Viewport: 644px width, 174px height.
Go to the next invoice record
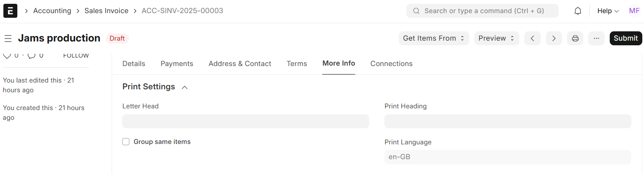(x=554, y=39)
